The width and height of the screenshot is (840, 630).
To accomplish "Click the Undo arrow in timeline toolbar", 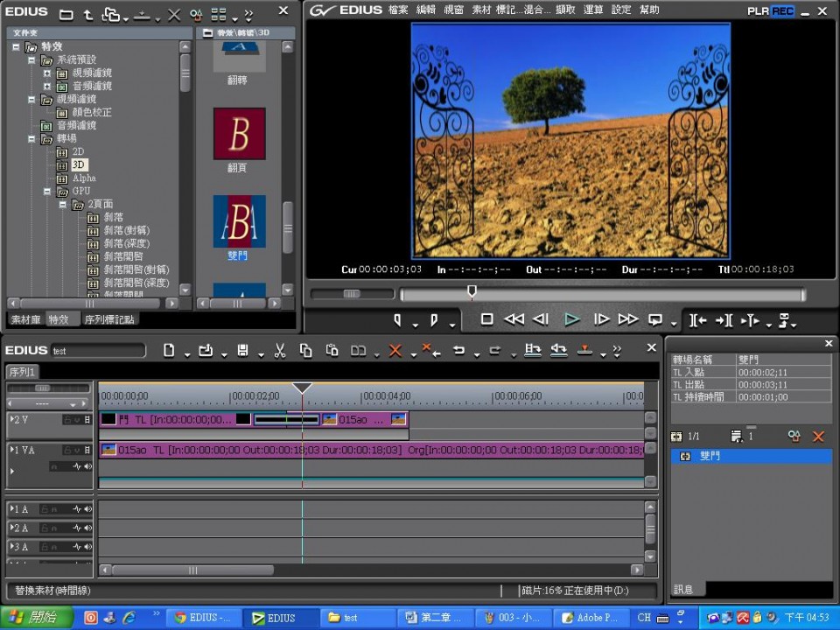I will pyautogui.click(x=458, y=351).
